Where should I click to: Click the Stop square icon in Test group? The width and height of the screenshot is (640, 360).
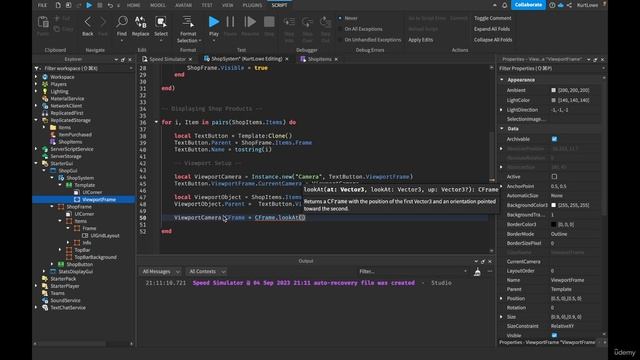click(x=269, y=22)
